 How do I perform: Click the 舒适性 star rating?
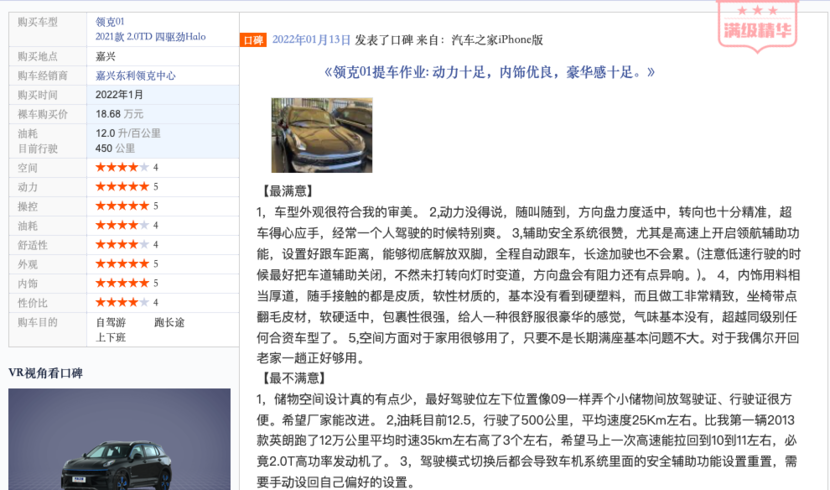[x=122, y=244]
